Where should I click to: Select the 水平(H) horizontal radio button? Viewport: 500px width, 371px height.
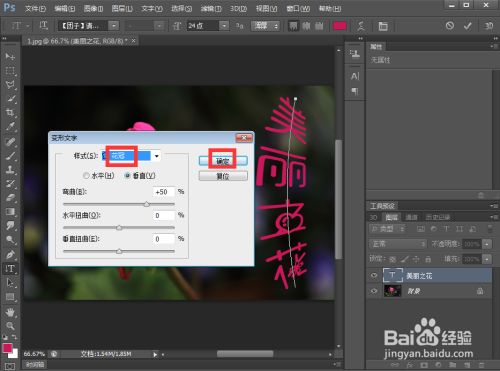tap(86, 175)
